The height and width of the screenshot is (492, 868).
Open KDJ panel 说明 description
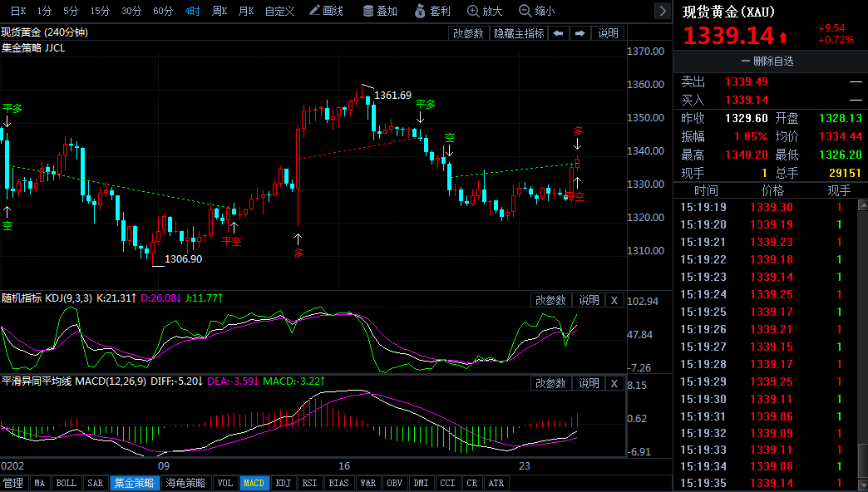[589, 300]
